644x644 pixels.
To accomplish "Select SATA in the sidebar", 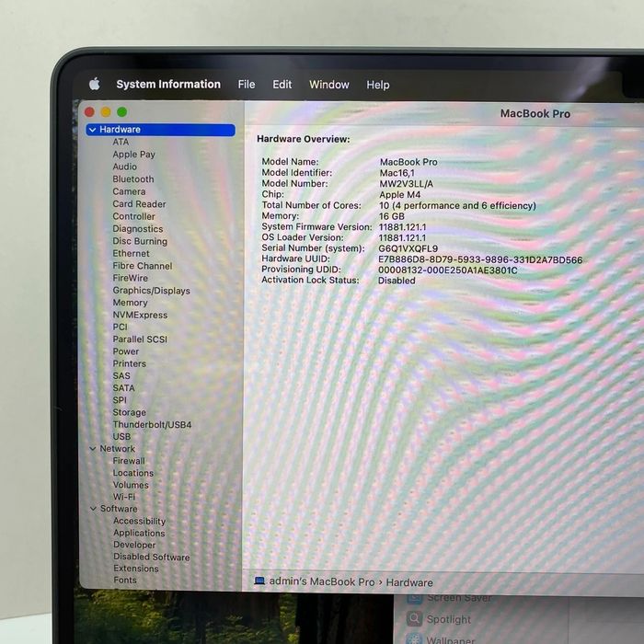I will [123, 388].
